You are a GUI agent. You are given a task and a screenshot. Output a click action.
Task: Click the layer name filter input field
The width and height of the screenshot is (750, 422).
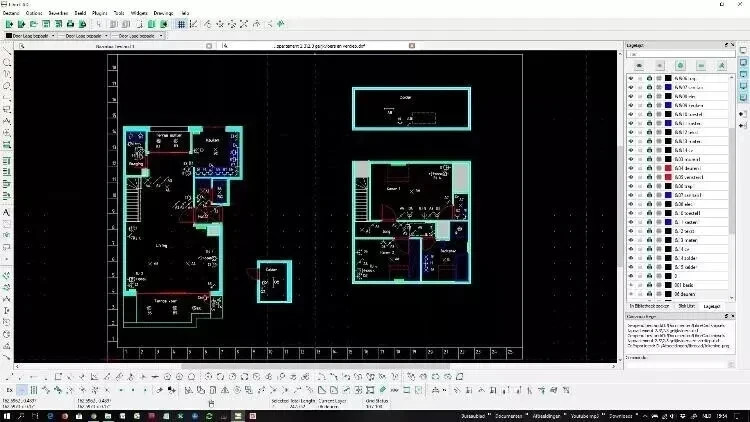pyautogui.click(x=681, y=54)
